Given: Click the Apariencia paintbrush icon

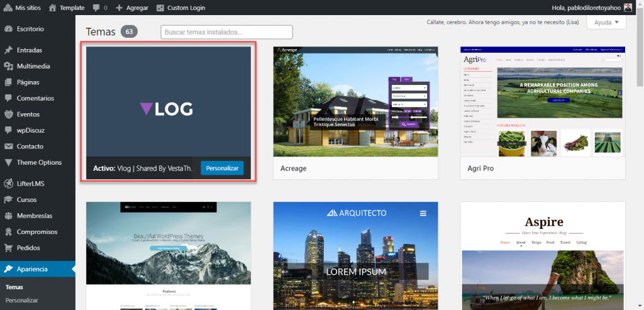Looking at the screenshot, I should (8, 269).
